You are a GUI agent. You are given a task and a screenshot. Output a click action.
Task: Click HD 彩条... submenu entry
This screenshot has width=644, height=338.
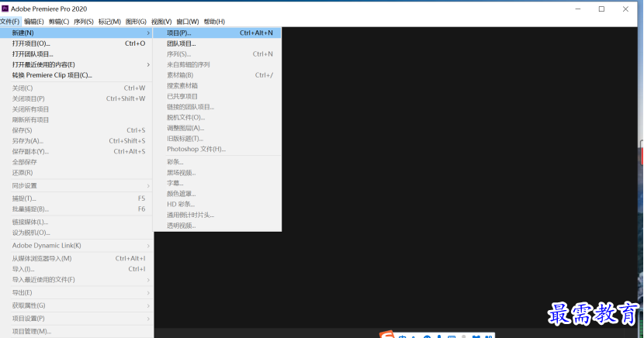(x=217, y=205)
